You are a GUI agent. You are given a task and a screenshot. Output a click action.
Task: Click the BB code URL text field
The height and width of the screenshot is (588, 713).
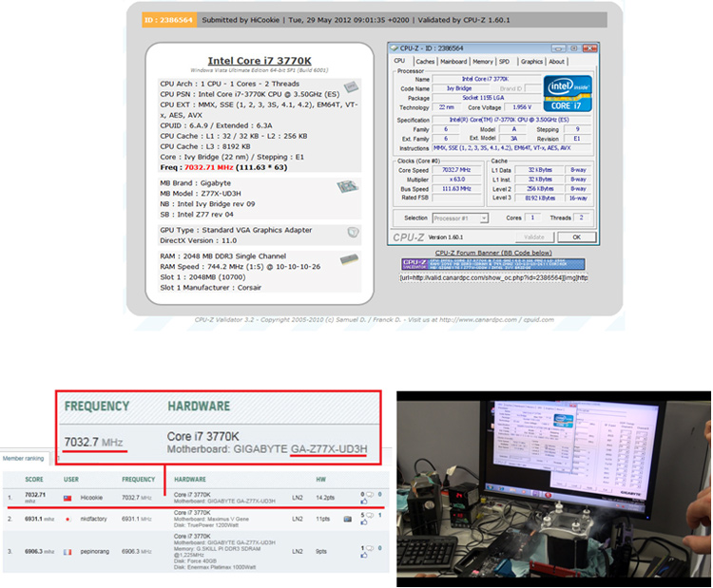point(493,277)
